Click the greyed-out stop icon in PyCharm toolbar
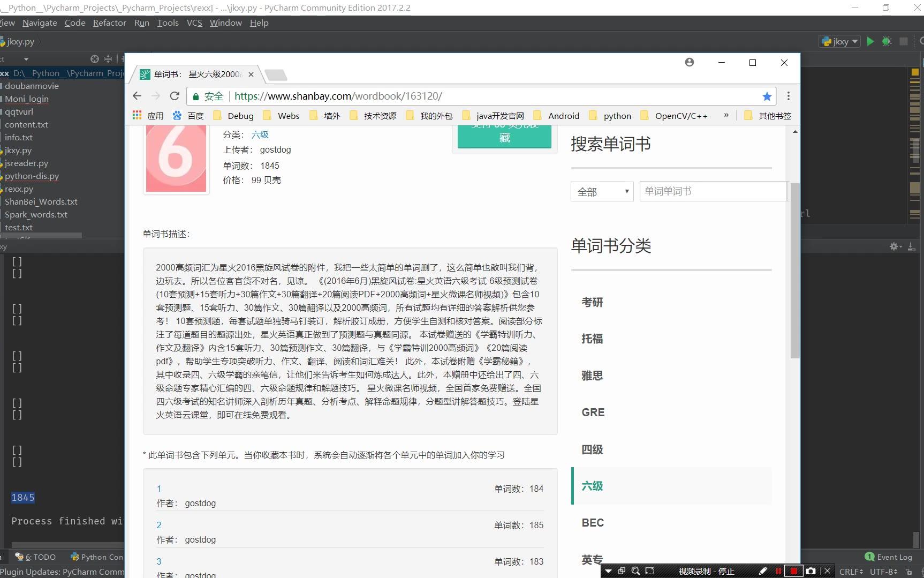This screenshot has width=924, height=578. pos(904,41)
